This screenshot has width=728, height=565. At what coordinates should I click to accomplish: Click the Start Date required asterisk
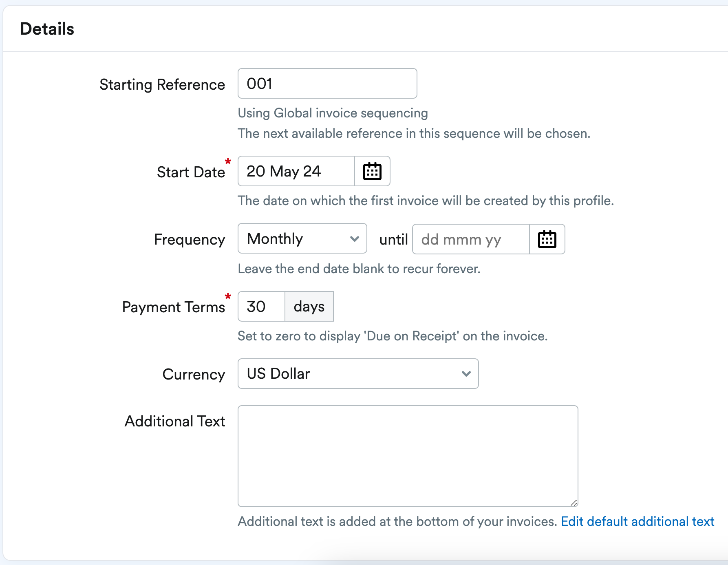(228, 161)
